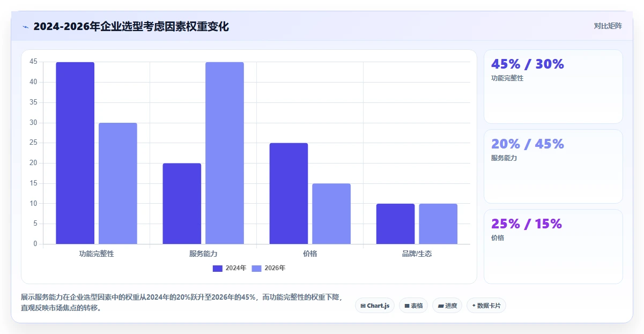Image resolution: width=644 pixels, height=334 pixels.
Task: Click the 品牌/生态 x-axis label
Action: (417, 254)
